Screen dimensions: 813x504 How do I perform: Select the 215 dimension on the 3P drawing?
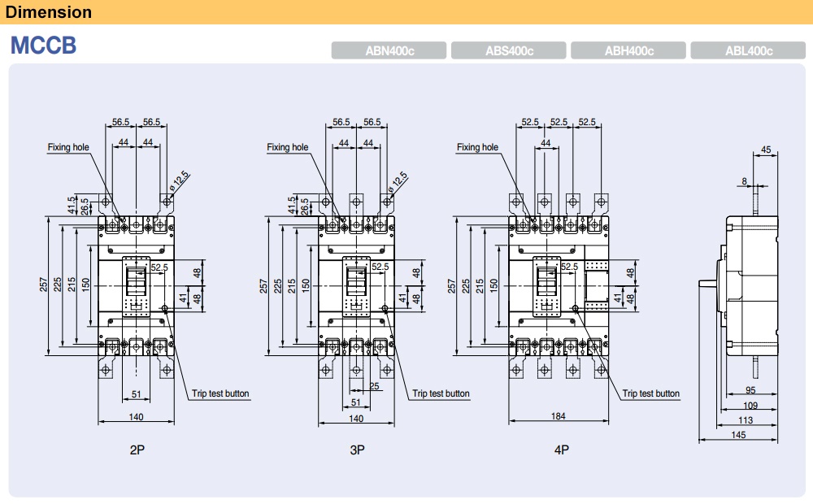pos(291,286)
